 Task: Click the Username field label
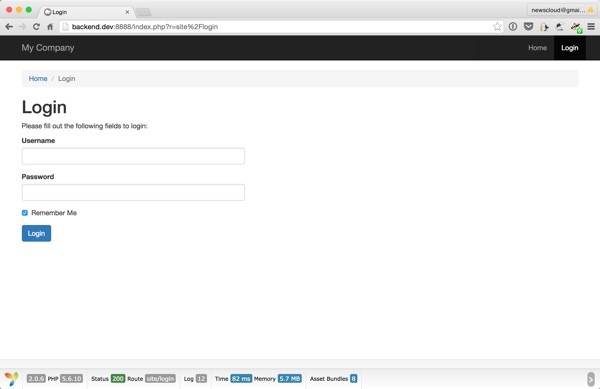(x=38, y=140)
